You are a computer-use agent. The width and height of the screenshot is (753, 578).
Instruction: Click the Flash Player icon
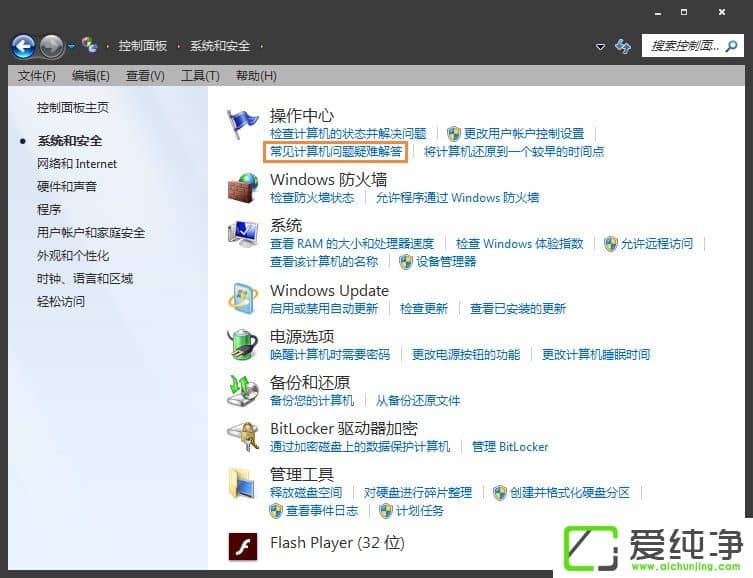pyautogui.click(x=243, y=546)
